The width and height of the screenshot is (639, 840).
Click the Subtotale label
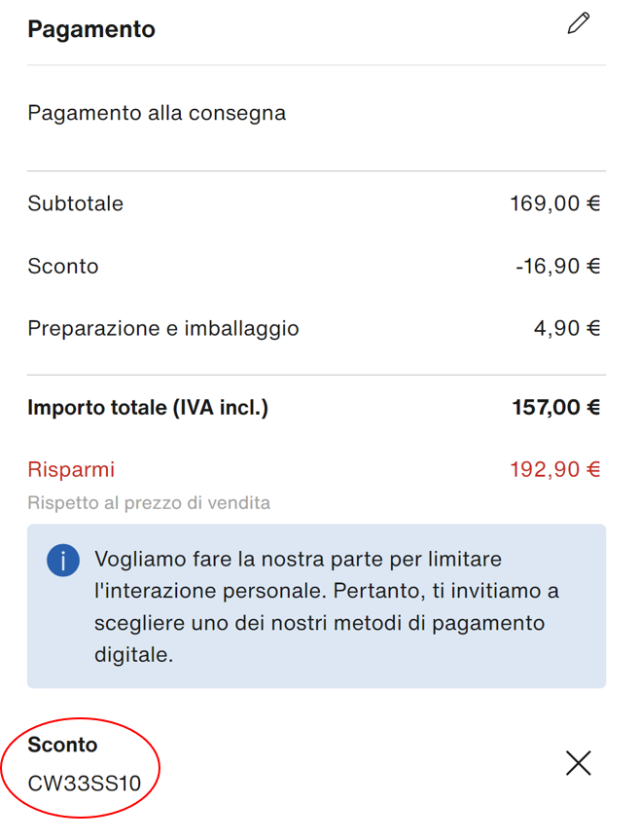tap(76, 203)
